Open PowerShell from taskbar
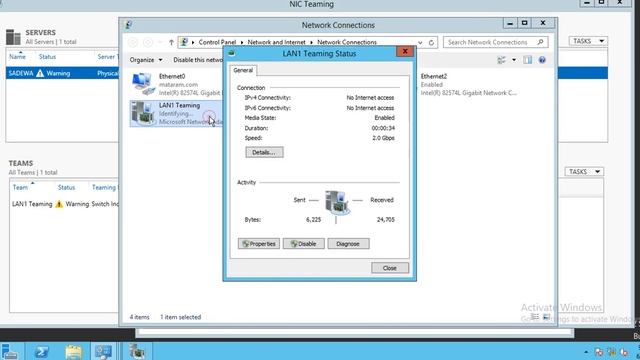Screen dimensions: 640x360 42,352
